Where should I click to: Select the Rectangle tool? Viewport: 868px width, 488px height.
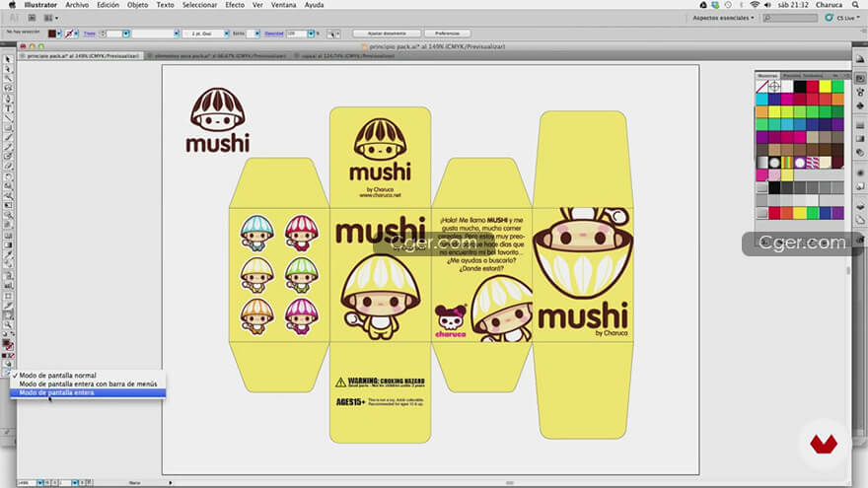8,128
